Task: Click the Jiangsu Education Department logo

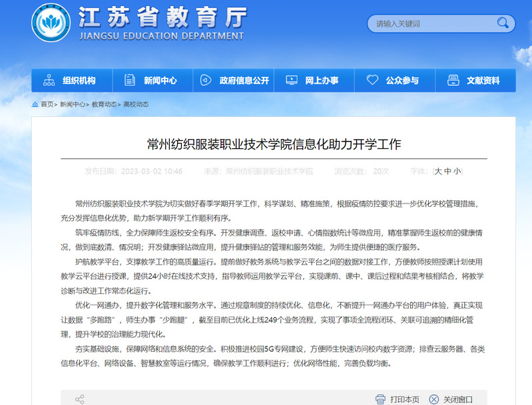Action: pos(51,23)
